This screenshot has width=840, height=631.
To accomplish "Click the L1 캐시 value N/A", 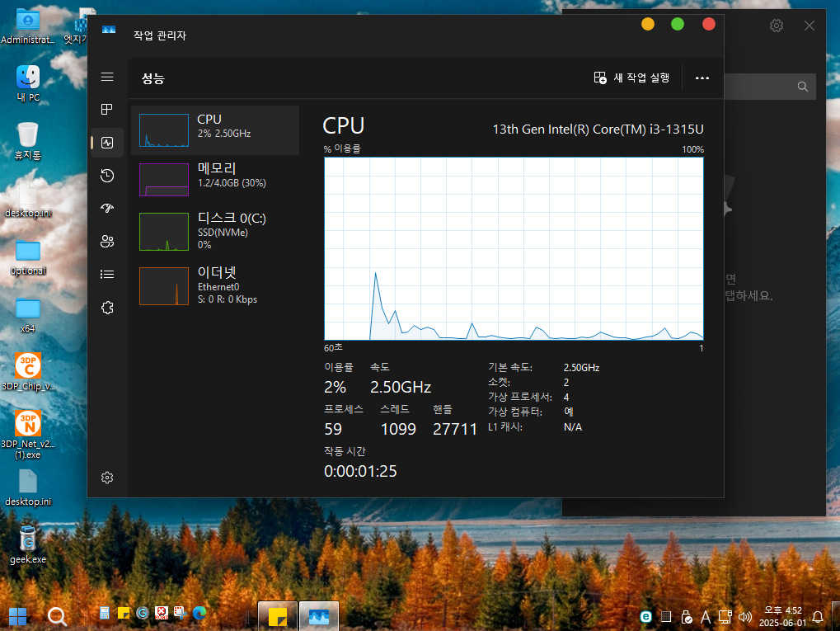I will [x=573, y=427].
